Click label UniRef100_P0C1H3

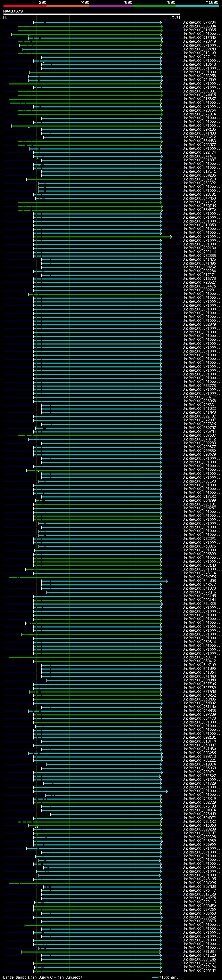point(199,565)
